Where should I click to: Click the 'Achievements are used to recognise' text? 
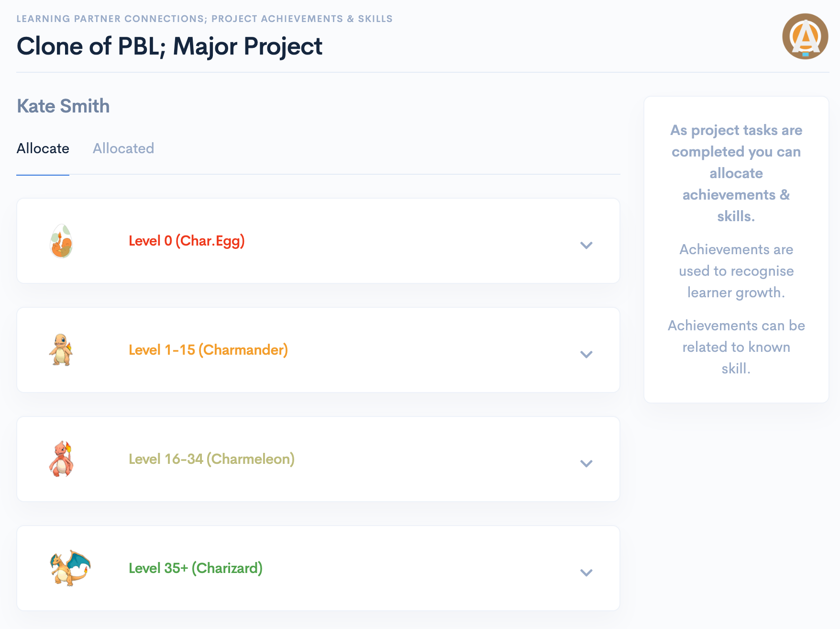tap(736, 271)
